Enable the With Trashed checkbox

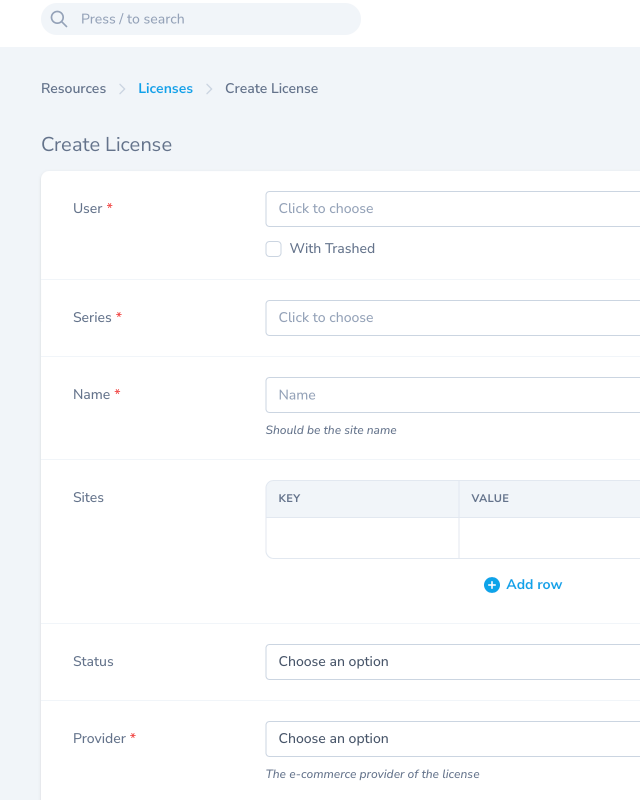click(x=273, y=249)
